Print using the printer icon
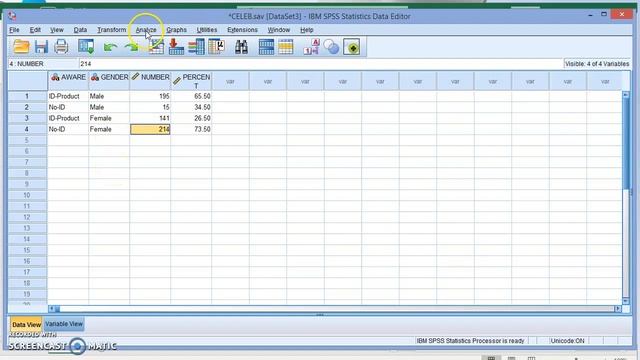The image size is (640, 360). click(x=61, y=47)
